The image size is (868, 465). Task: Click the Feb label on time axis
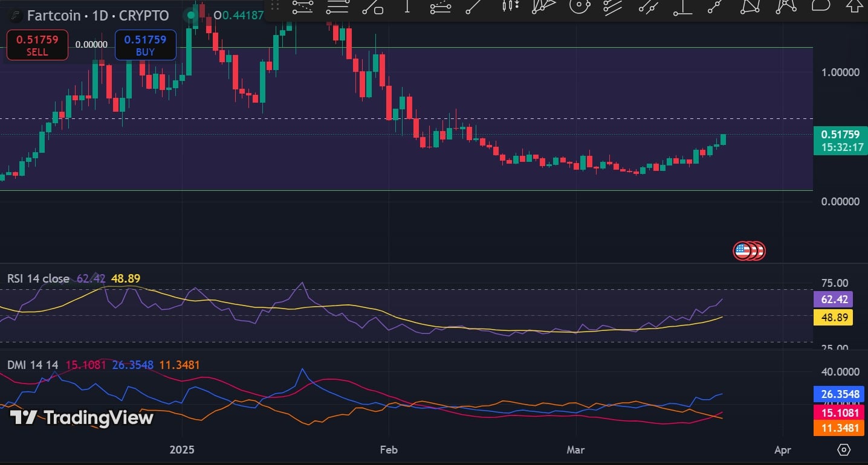[388, 450]
